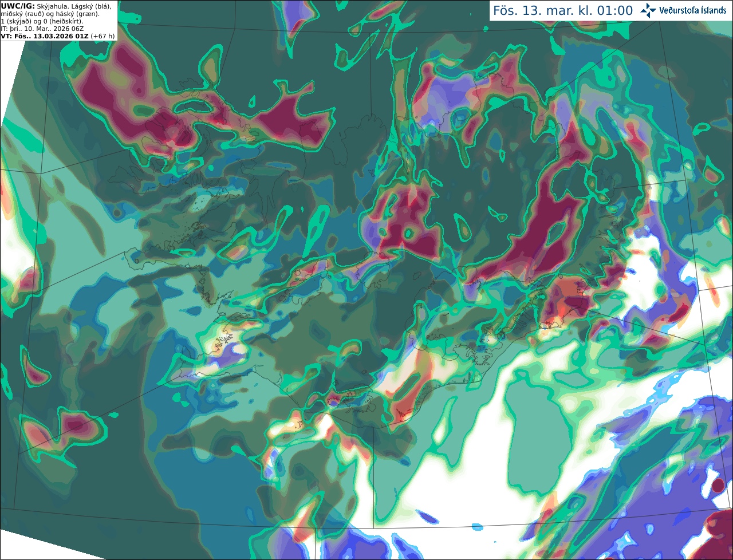Click the bold 'UWC/IG:' label
This screenshot has height=560, width=733.
click(18, 6)
